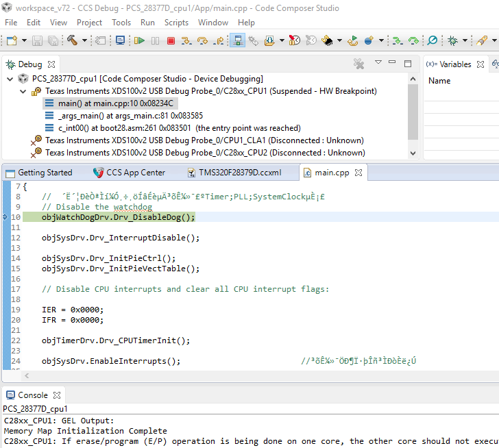Click the Step Over icon

tap(202, 40)
